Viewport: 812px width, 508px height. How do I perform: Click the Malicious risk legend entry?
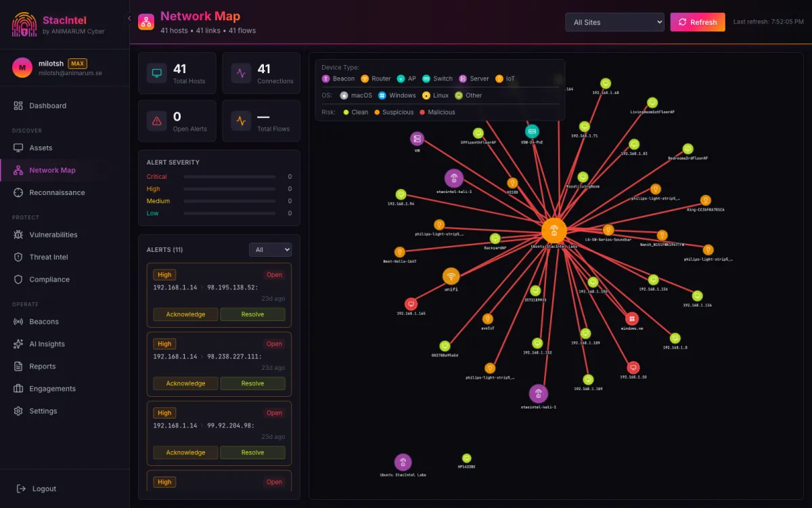[x=437, y=112]
